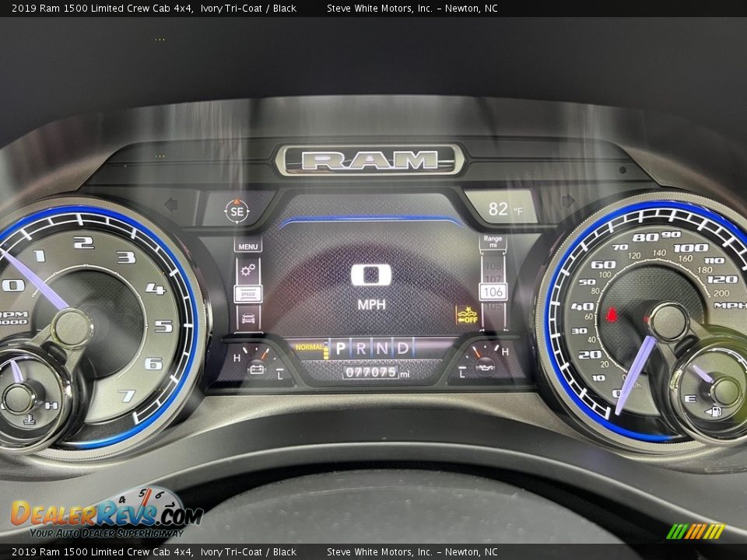
Task: Click the battery voltage gauge icon
Action: (256, 368)
